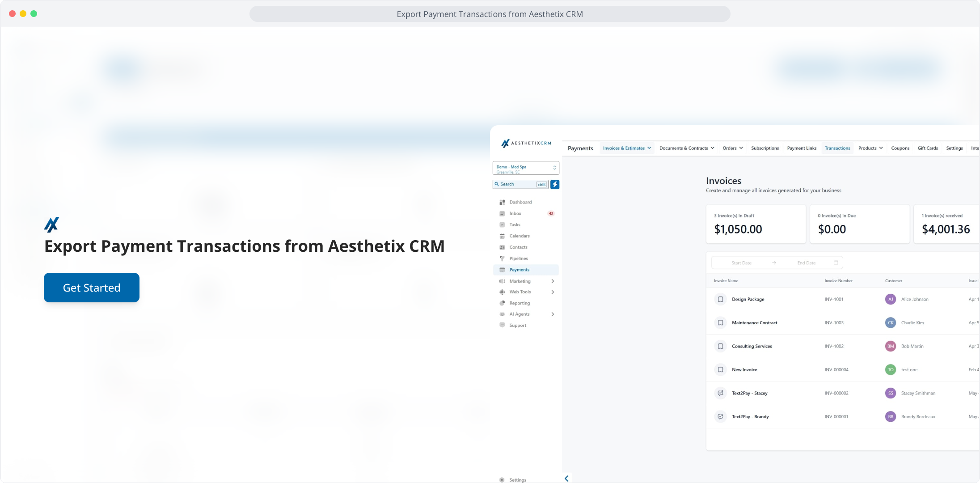Open the Payment Links tab

801,148
